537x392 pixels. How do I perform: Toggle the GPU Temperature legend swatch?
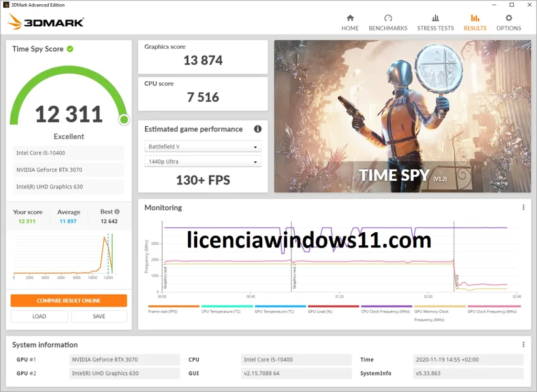click(x=280, y=307)
